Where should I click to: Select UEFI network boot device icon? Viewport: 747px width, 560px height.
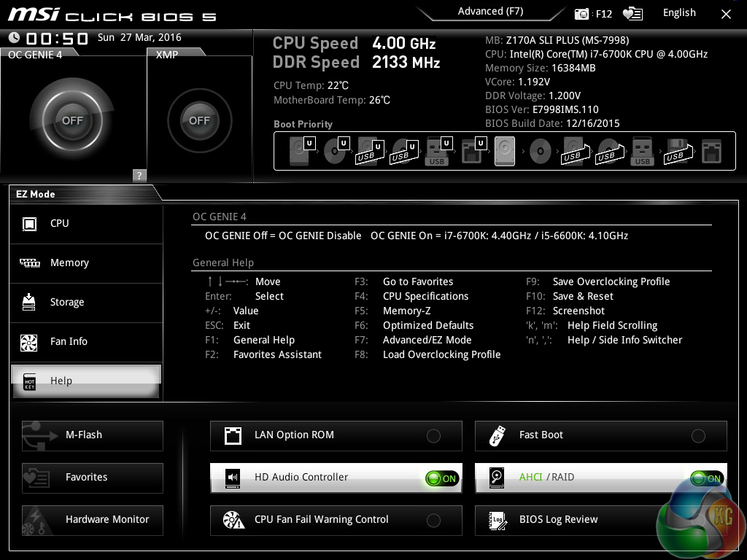(474, 151)
